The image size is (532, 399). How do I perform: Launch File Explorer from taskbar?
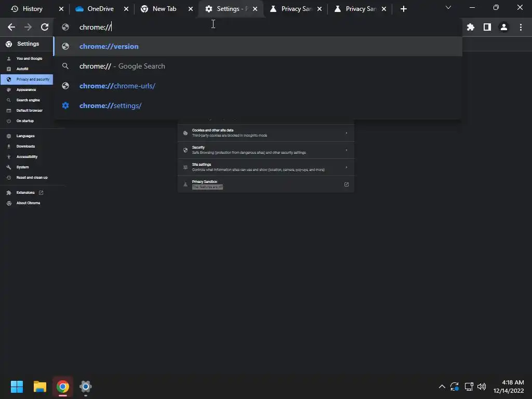[x=39, y=387]
